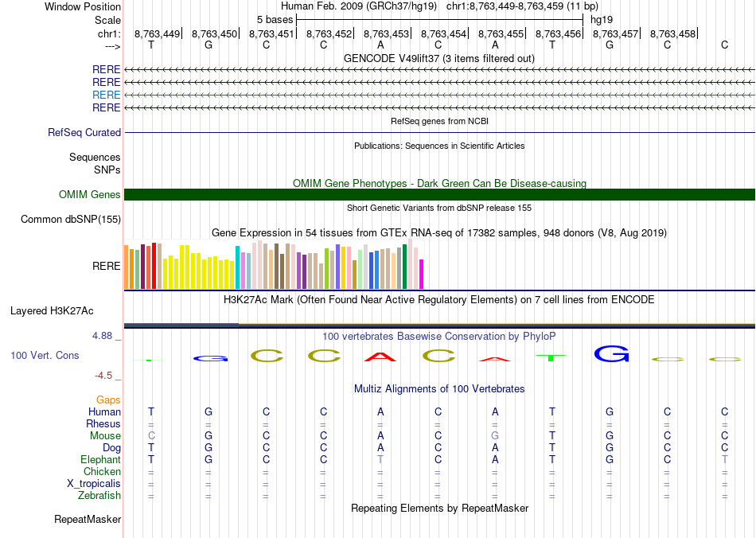
Task: Click the Elephant alignment row label
Action: click(x=100, y=459)
